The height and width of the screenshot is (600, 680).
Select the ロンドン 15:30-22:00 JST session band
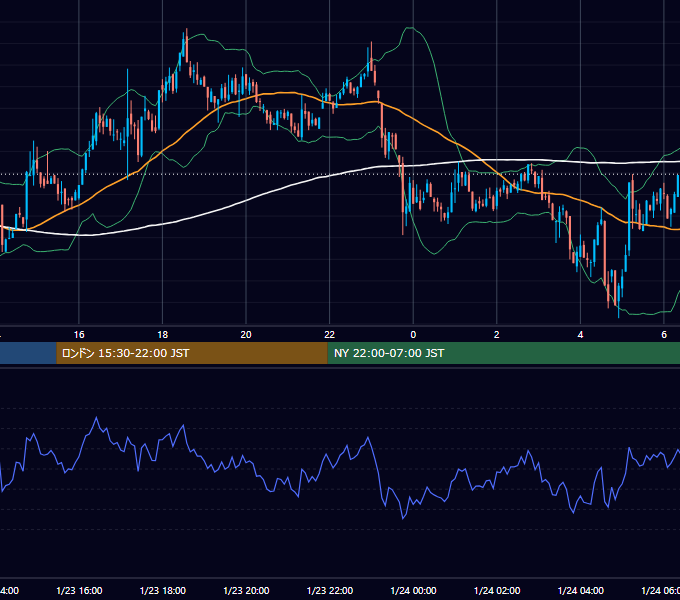pos(192,353)
